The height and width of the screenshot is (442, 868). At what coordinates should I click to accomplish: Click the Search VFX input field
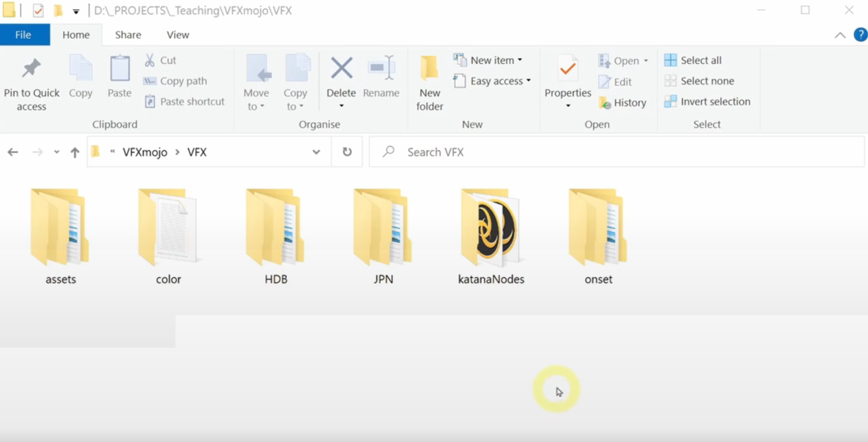pos(617,152)
